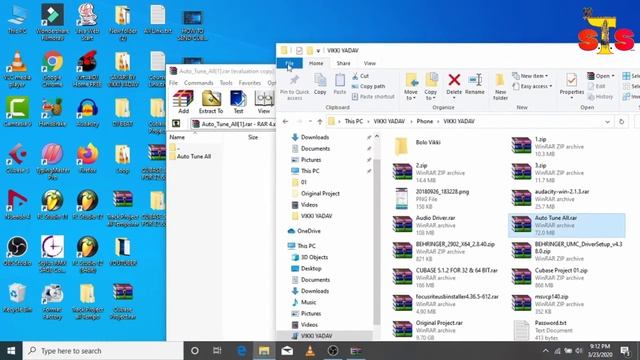Switch to the Share ribbon tab
This screenshot has width=640, height=360.
[343, 63]
